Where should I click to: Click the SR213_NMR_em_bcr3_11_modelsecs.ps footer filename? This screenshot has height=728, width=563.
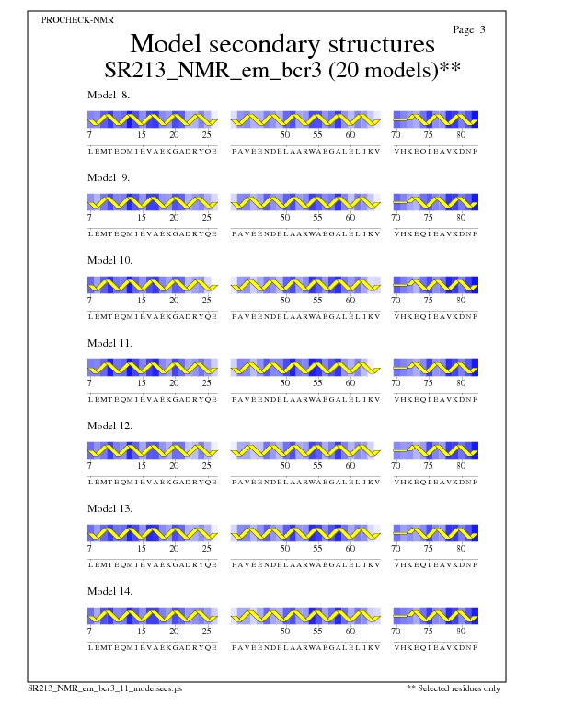click(111, 688)
